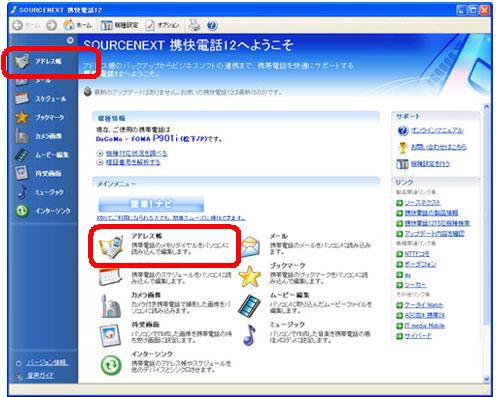Screen dimensions: 500x397
Task: Open ミュージック note in the left sidebar
Action: click(40, 192)
